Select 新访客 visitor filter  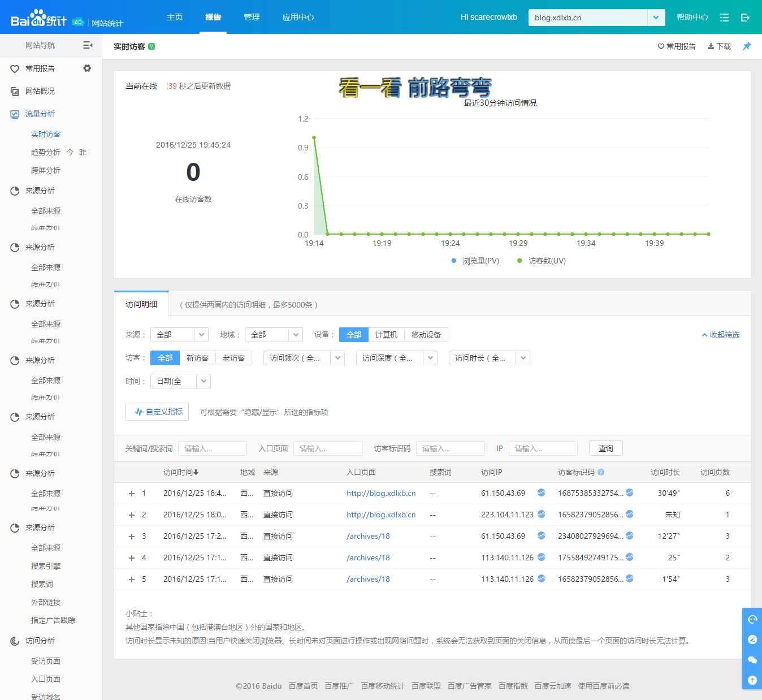(197, 358)
